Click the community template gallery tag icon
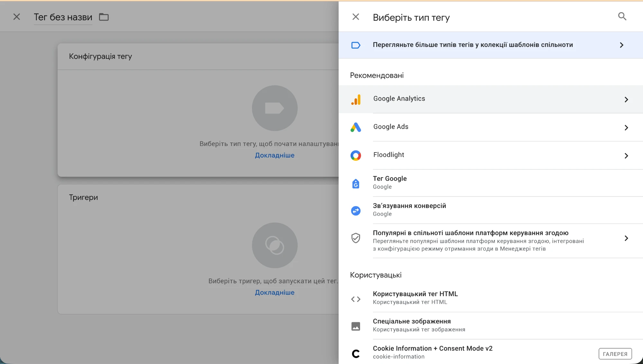 pyautogui.click(x=356, y=45)
